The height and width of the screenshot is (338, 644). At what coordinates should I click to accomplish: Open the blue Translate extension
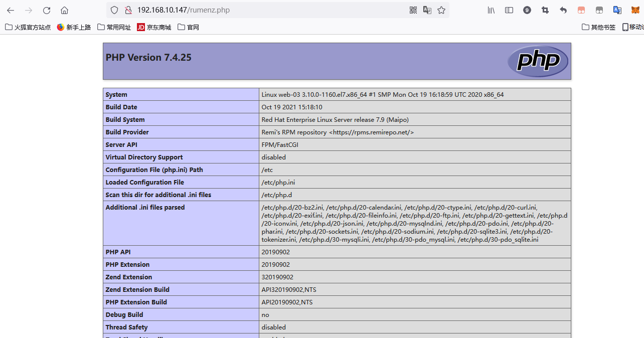click(617, 10)
